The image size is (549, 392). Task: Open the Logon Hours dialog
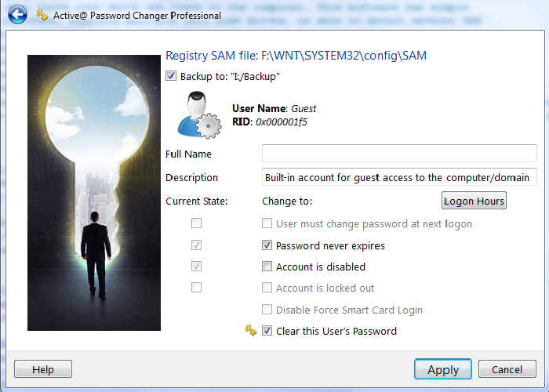pos(474,201)
